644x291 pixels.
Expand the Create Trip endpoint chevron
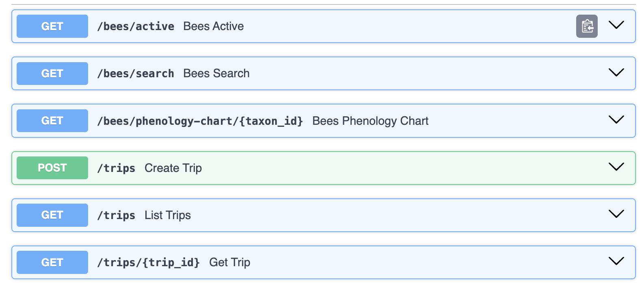pyautogui.click(x=616, y=167)
